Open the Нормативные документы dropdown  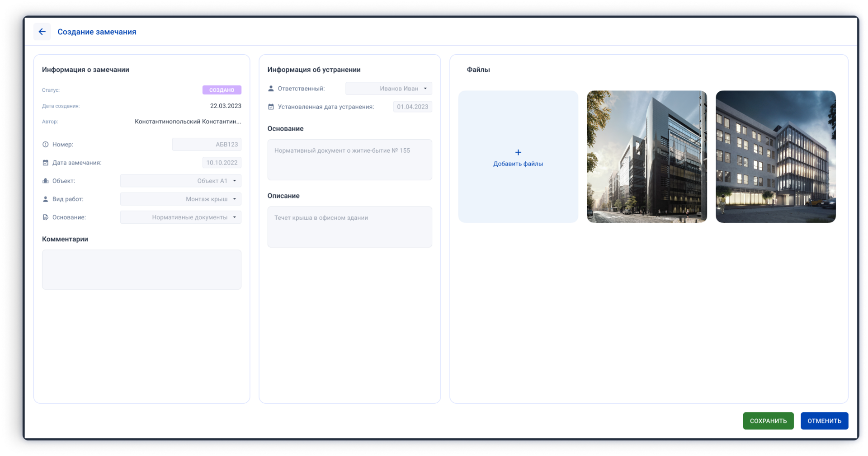pyautogui.click(x=180, y=217)
